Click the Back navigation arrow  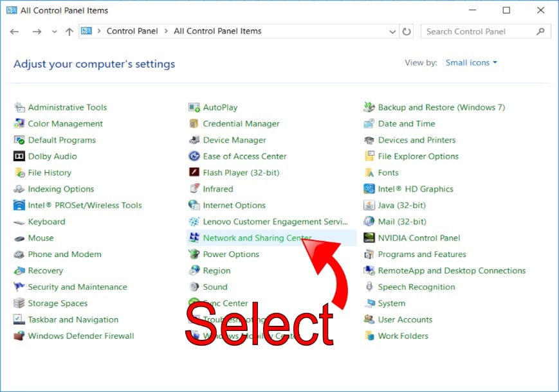(x=15, y=31)
